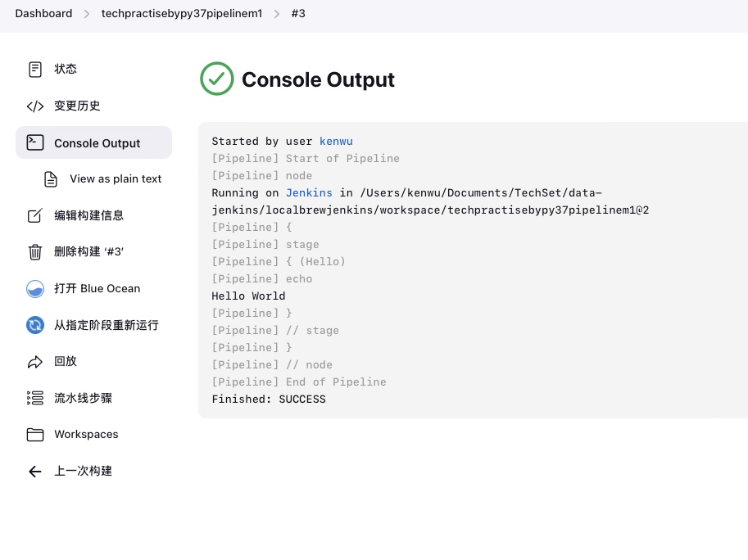Click the restart from stage icon
This screenshot has width=748, height=560.
pyautogui.click(x=35, y=325)
